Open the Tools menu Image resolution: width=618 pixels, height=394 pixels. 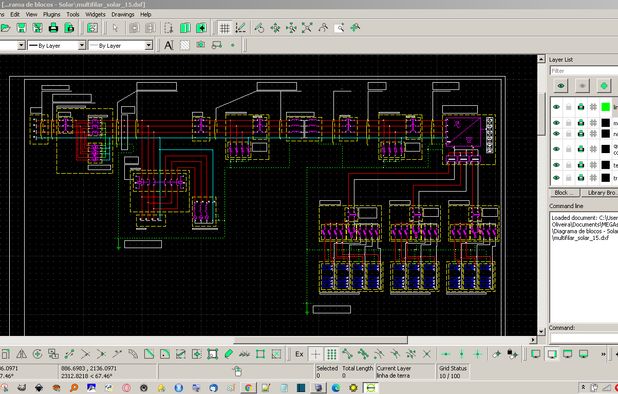(x=73, y=14)
